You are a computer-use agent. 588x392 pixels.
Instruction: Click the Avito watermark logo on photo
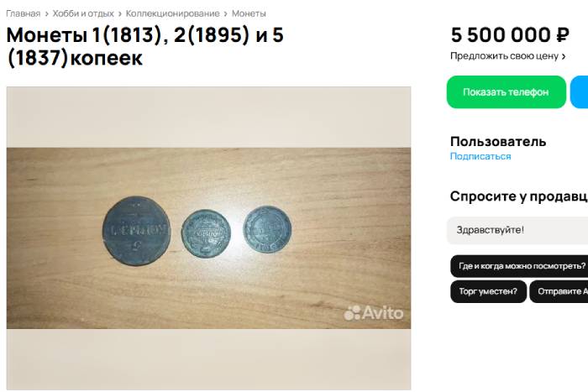pos(374,313)
